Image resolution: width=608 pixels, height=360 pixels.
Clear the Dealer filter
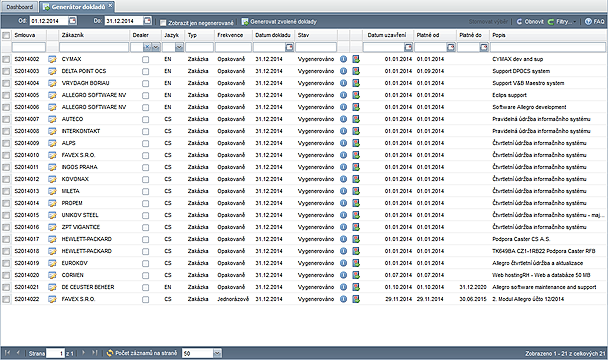(x=147, y=47)
